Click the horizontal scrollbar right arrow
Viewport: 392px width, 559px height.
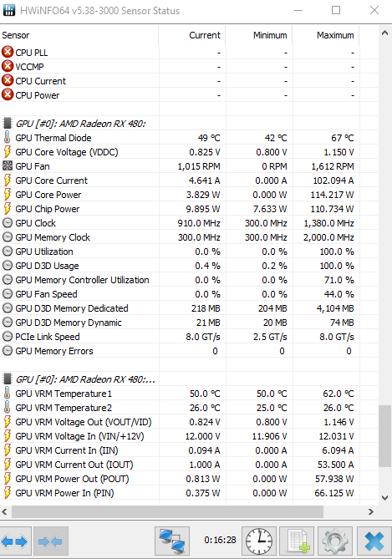point(371,512)
